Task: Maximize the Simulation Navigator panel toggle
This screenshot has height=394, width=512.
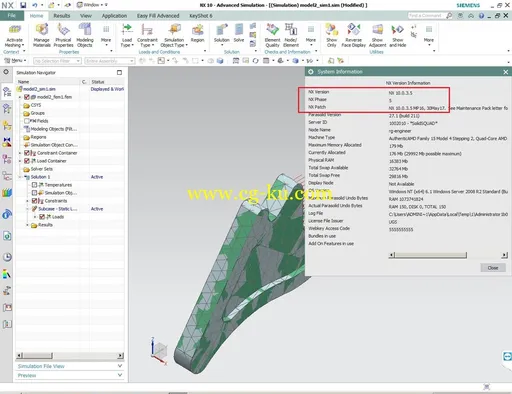Action: coord(119,72)
